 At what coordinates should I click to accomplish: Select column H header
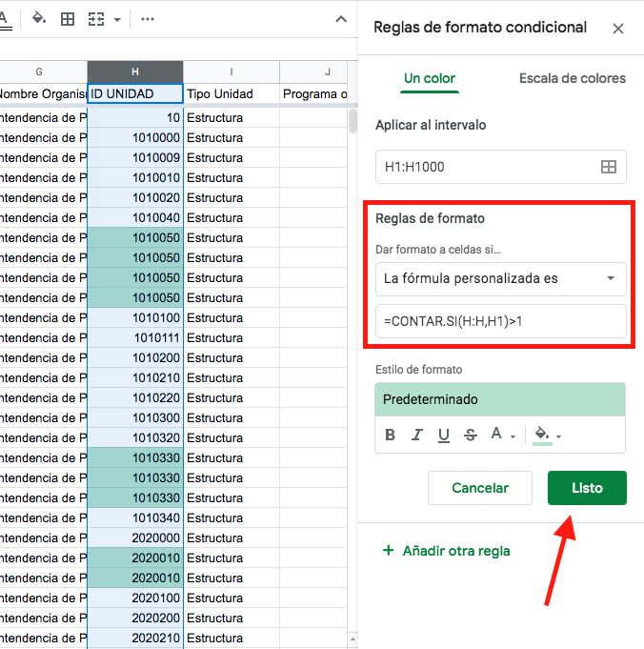point(135,71)
